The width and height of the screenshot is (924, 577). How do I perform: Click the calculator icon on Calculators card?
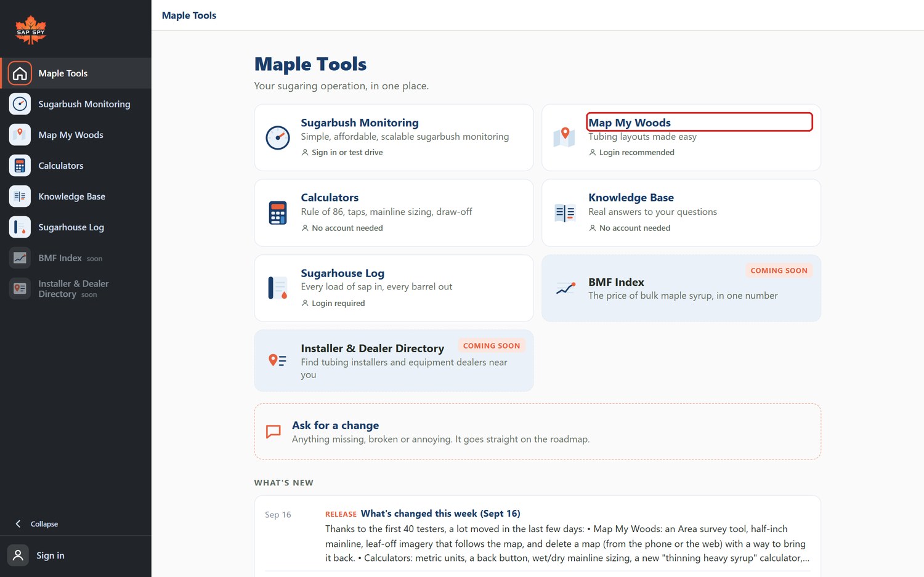pyautogui.click(x=278, y=213)
